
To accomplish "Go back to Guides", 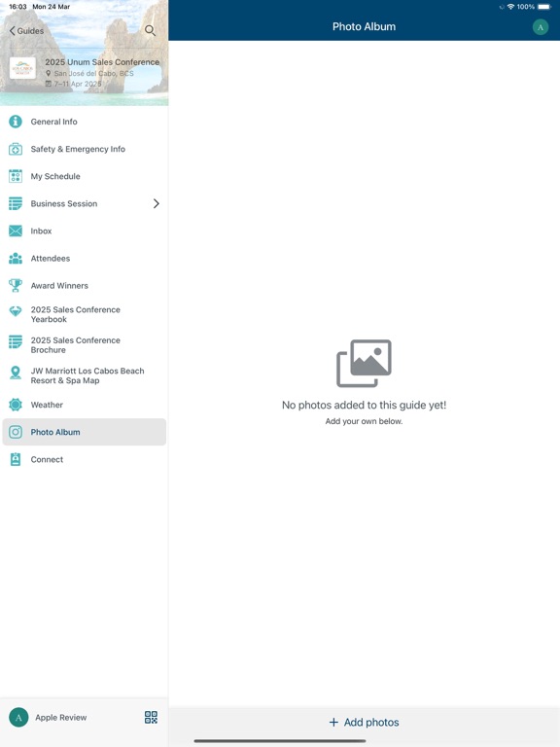I will point(26,31).
